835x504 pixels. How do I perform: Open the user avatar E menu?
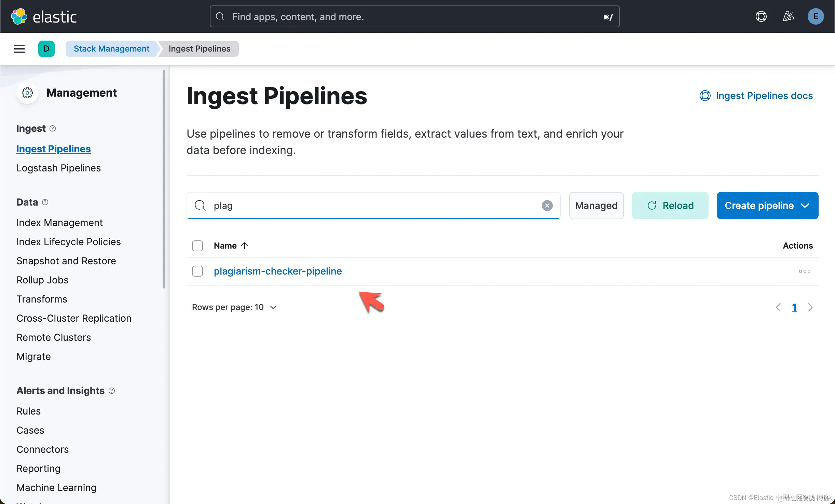click(x=816, y=16)
